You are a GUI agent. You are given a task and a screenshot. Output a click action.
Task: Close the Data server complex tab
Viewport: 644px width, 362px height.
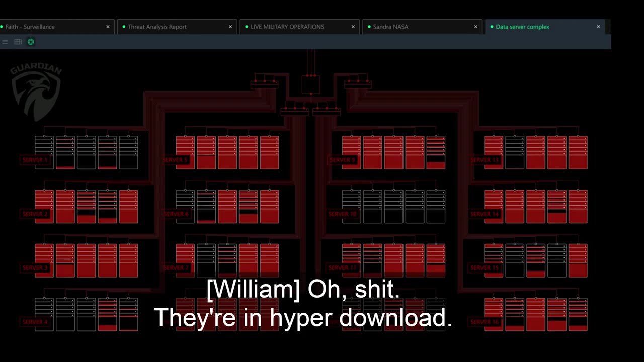(598, 27)
